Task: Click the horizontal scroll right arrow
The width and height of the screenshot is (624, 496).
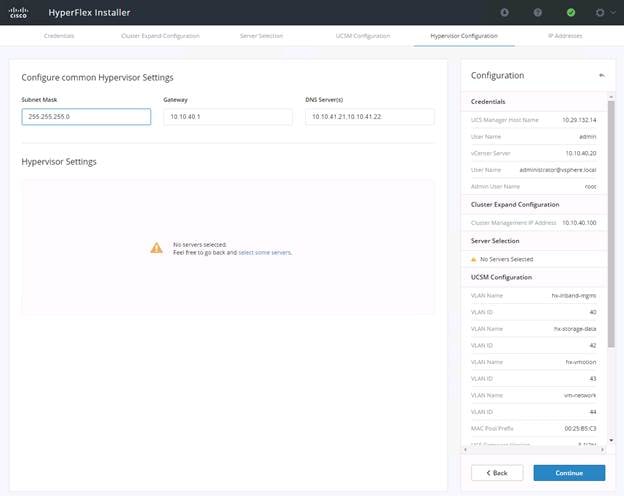Action: coord(603,449)
